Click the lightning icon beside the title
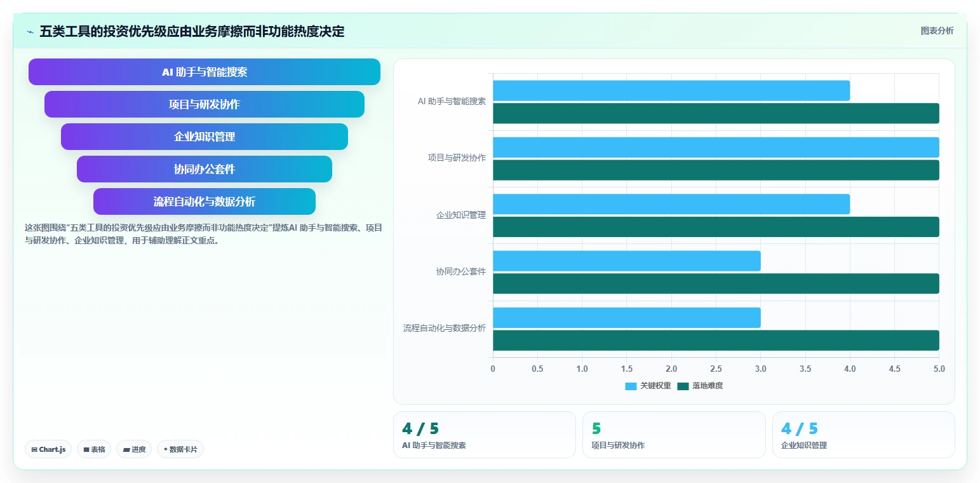 30,32
